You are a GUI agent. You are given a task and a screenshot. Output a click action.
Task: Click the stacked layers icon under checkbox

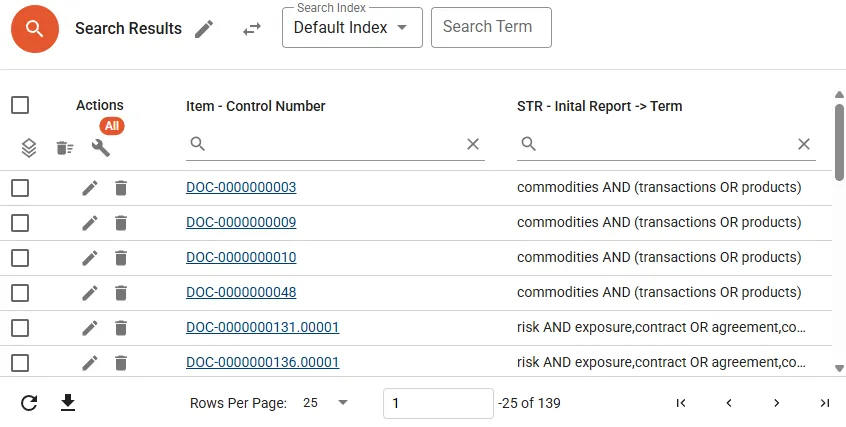click(x=29, y=148)
